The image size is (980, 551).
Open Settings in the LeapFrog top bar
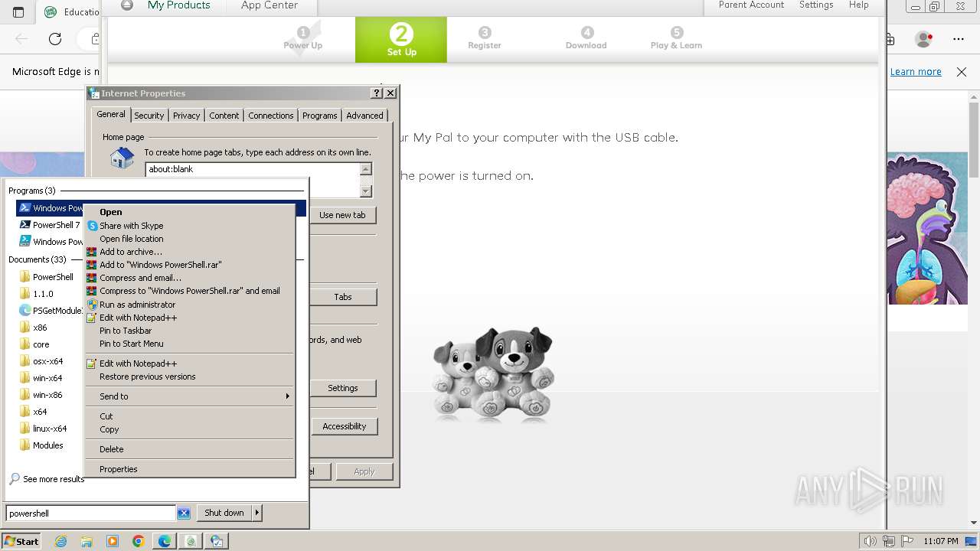point(816,5)
